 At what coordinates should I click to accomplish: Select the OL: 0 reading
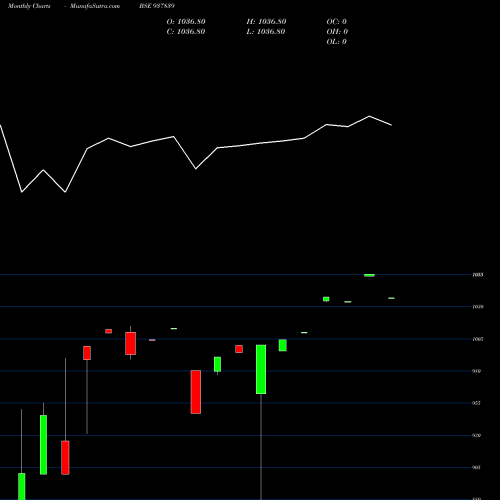pyautogui.click(x=337, y=42)
